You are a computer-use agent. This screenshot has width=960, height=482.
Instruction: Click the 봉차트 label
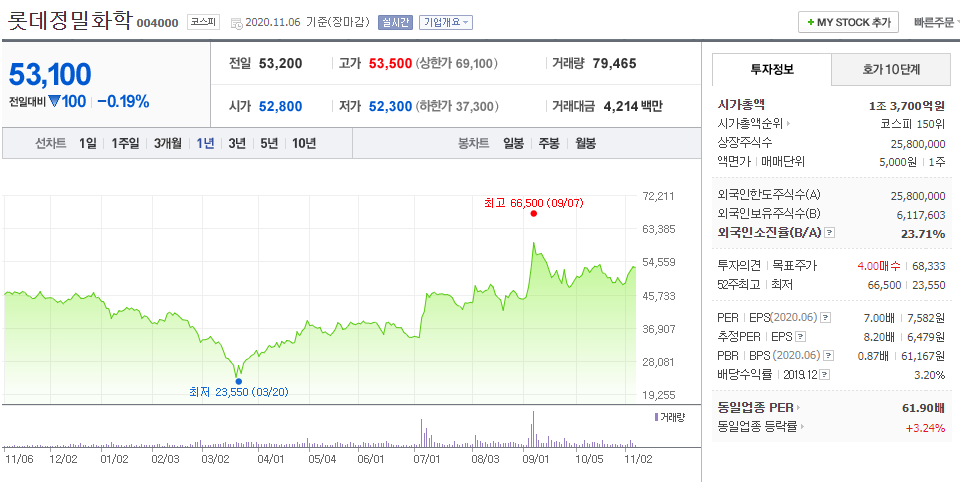(x=473, y=144)
